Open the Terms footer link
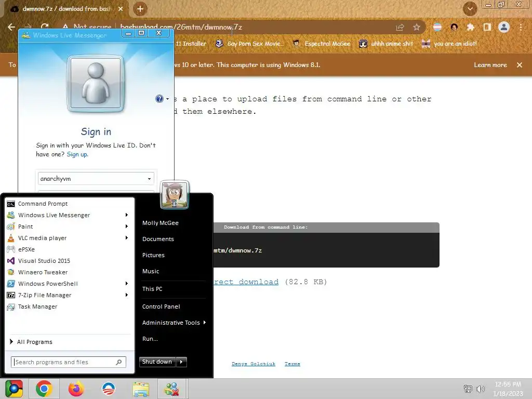Image resolution: width=532 pixels, height=399 pixels. tap(292, 364)
